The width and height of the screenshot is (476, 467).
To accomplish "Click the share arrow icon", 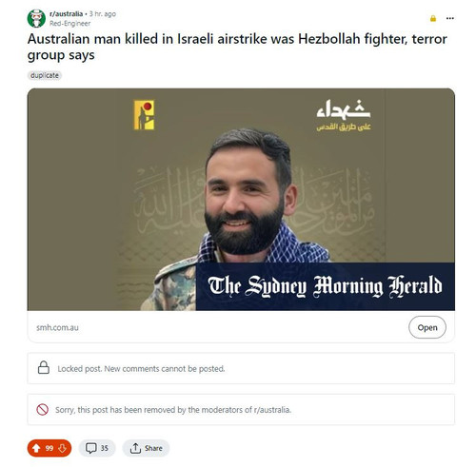I will pyautogui.click(x=135, y=448).
